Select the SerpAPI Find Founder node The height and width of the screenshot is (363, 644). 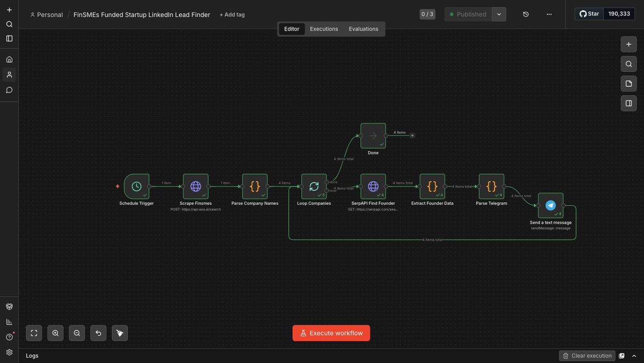[373, 187]
